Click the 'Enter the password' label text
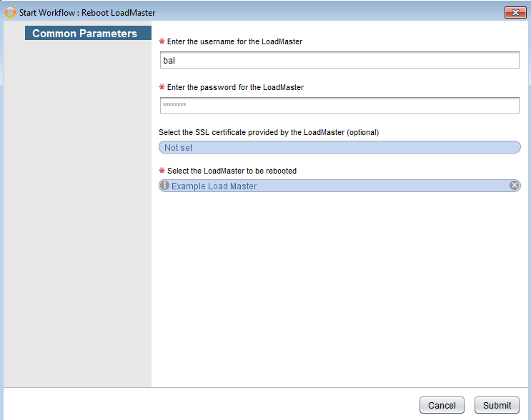Screen dimensions: 531x420 tap(235, 87)
